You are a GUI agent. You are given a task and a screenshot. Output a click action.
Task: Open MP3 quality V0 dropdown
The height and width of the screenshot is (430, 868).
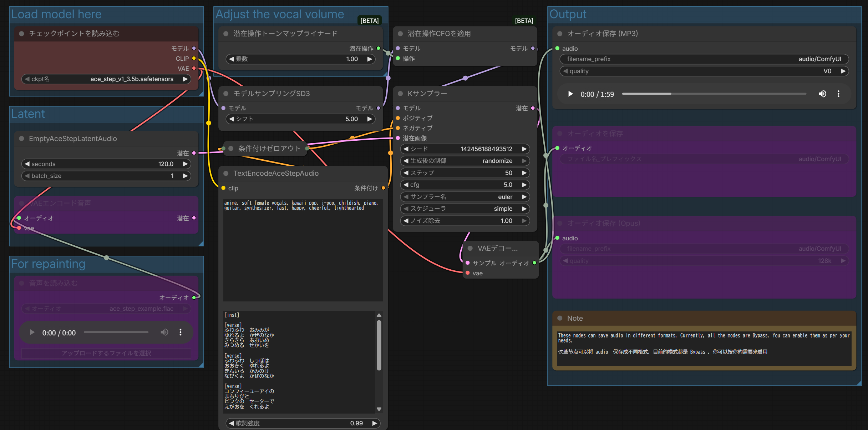(704, 71)
